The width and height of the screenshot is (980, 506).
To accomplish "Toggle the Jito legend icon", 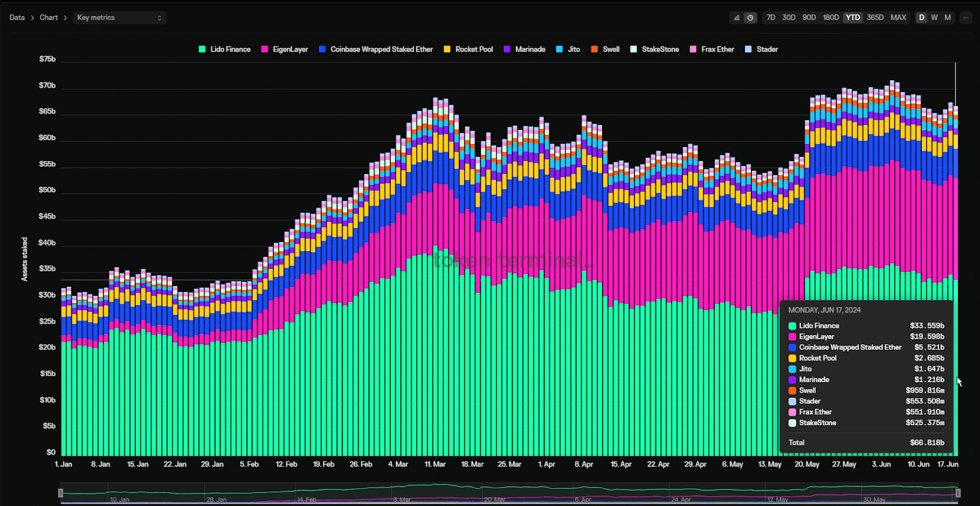I will (559, 49).
